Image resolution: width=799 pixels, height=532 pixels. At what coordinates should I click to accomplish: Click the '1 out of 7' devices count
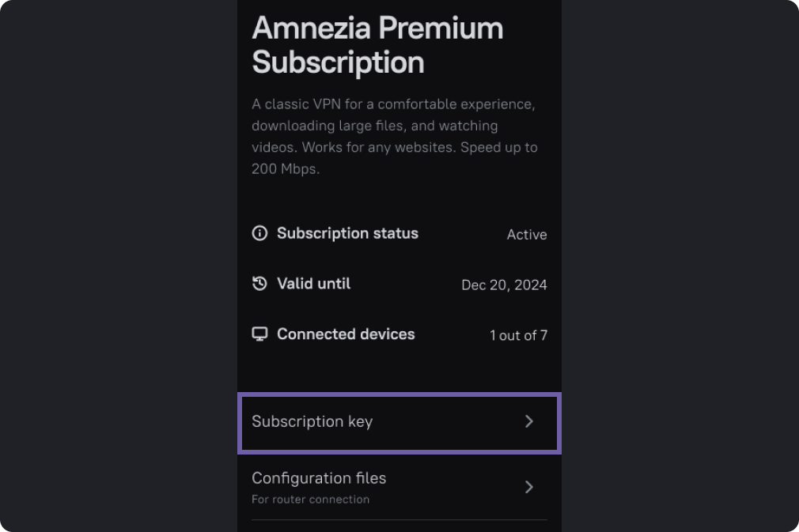518,335
